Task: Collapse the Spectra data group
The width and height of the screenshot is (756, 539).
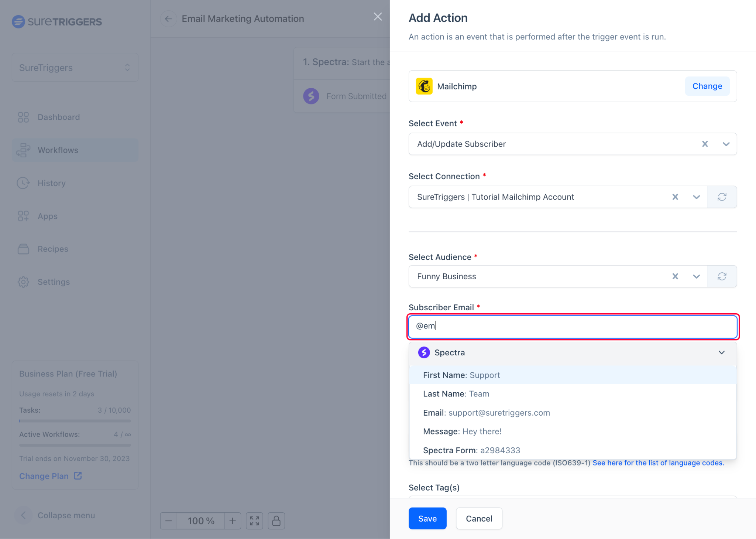Action: tap(721, 352)
